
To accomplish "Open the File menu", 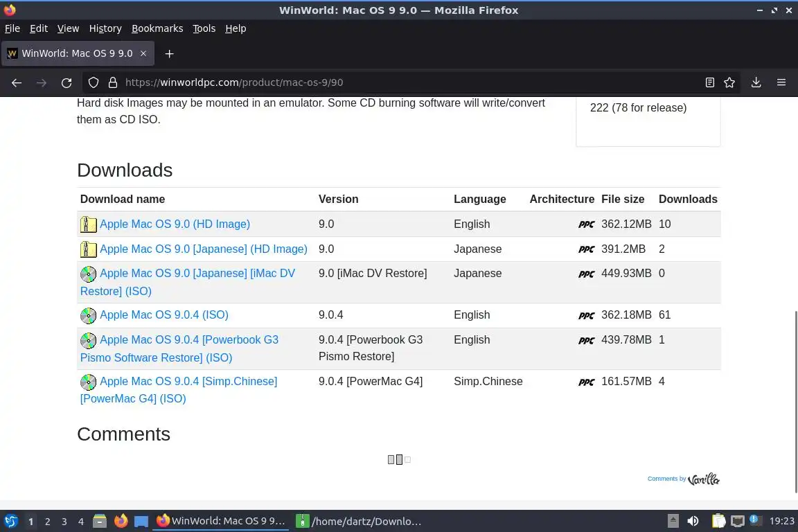I will pyautogui.click(x=12, y=28).
